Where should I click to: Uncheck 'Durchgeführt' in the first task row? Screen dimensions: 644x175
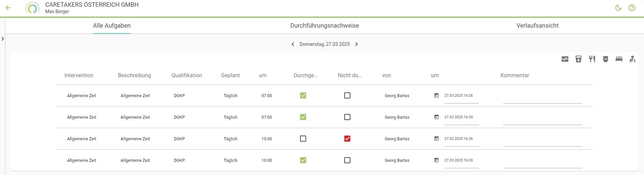point(303,95)
